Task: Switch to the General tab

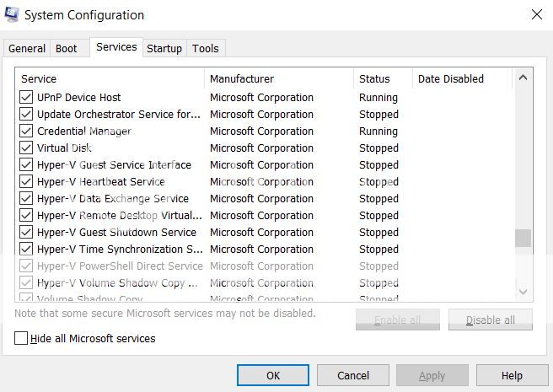Action: click(27, 48)
